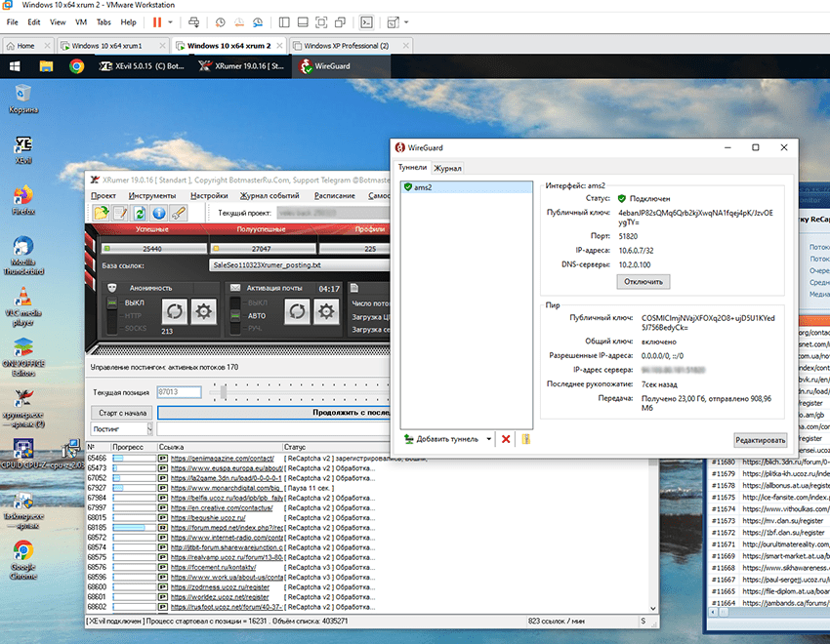Select ams2 tunnel in WireGuard list
This screenshot has width=830, height=644.
tap(467, 187)
